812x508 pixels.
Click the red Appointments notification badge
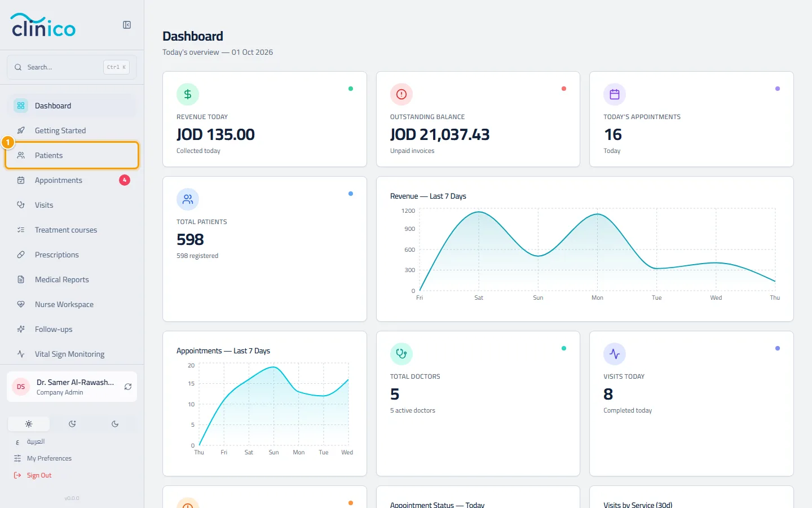point(125,180)
